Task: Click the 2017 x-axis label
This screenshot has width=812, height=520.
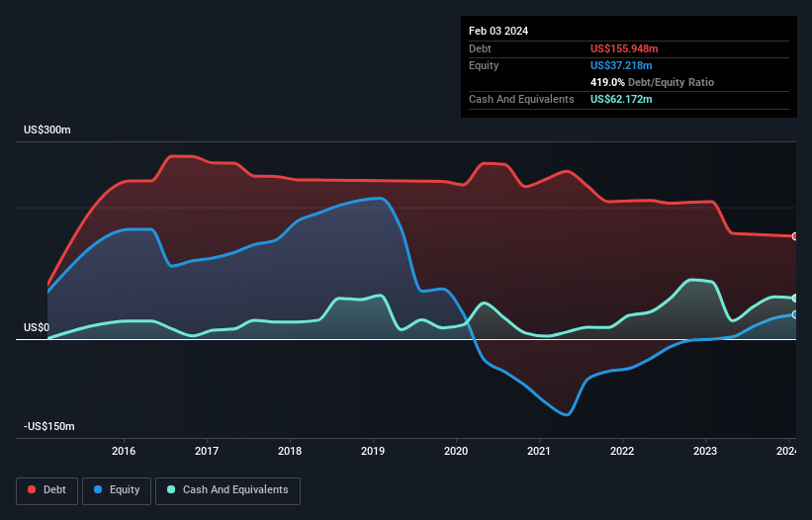Action: point(207,451)
